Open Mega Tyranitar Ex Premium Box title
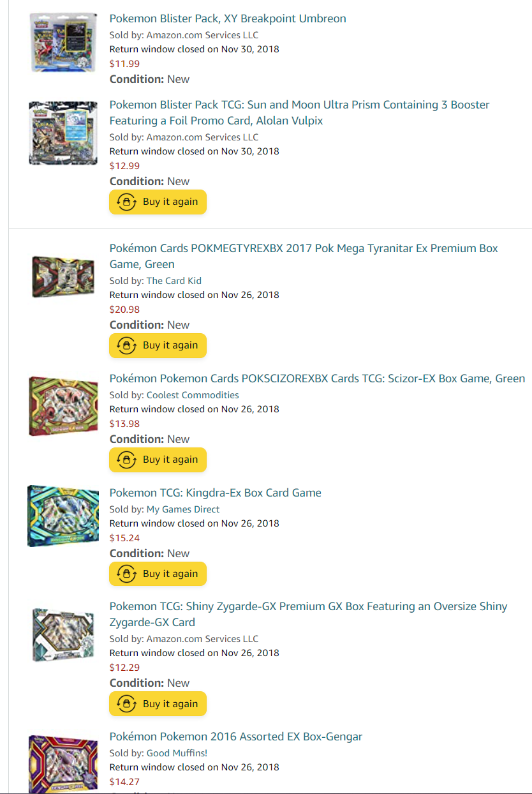The width and height of the screenshot is (532, 794). 303,256
